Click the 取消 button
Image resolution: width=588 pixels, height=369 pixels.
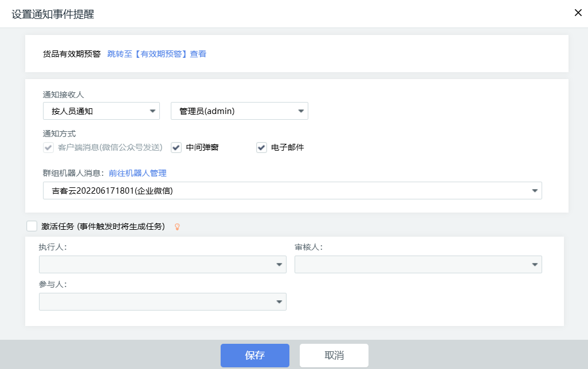[334, 355]
